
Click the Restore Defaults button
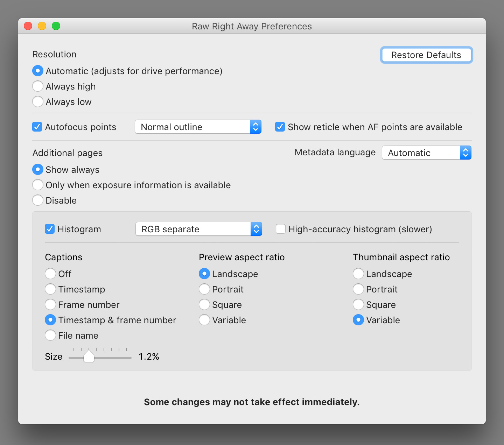(426, 55)
